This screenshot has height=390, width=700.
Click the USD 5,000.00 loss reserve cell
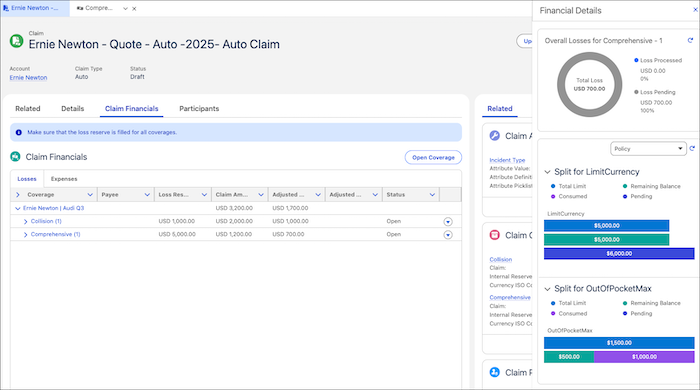coord(177,234)
